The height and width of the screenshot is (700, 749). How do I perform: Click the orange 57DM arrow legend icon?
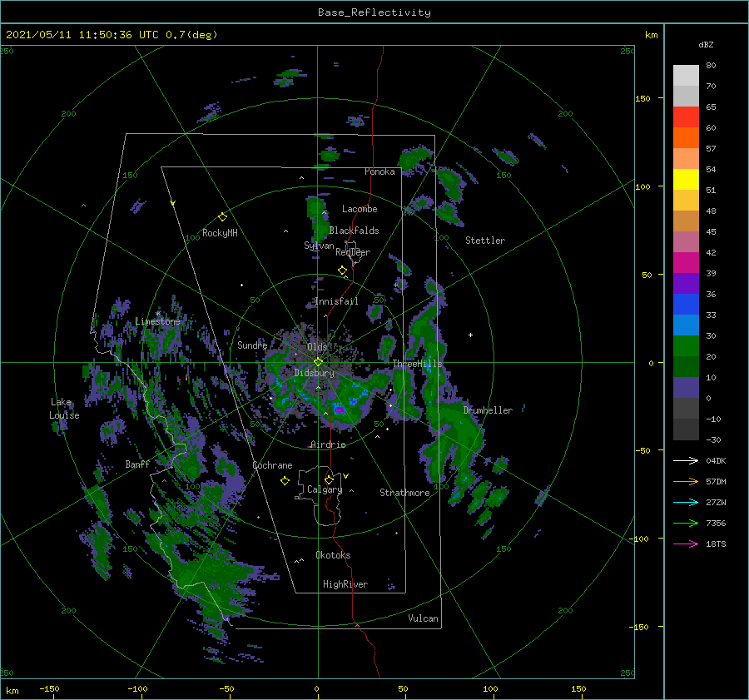coord(686,482)
